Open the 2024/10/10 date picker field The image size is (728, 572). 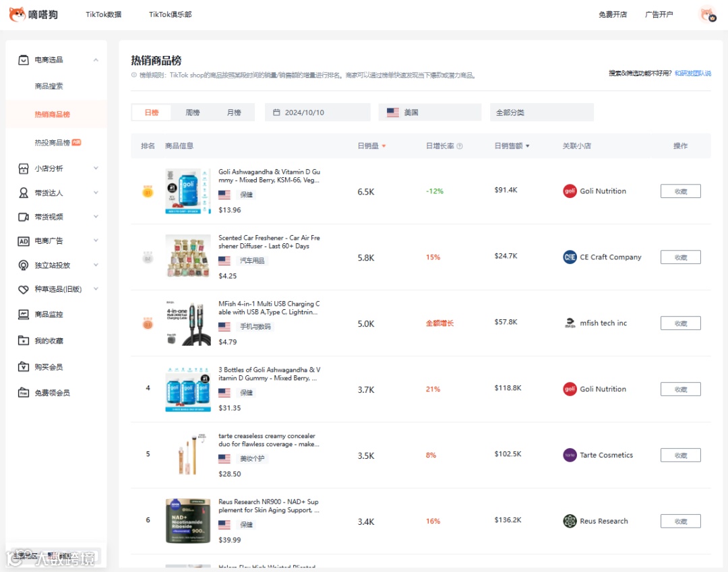tap(317, 113)
